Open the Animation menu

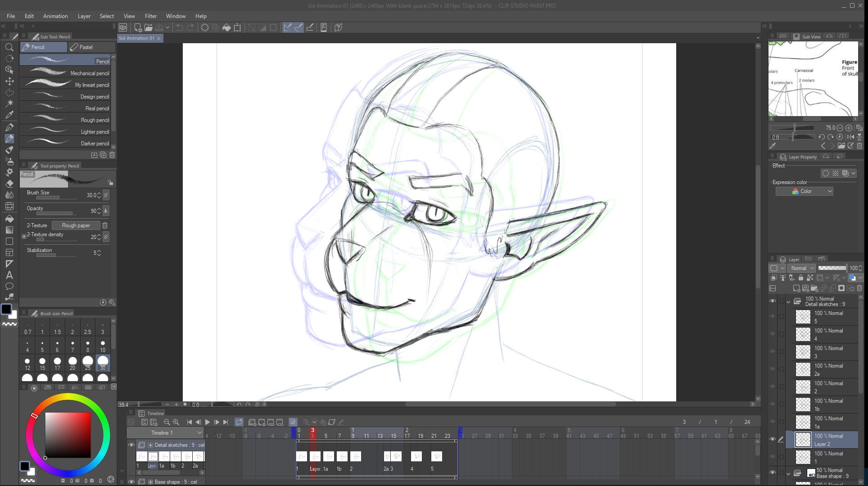click(x=55, y=16)
